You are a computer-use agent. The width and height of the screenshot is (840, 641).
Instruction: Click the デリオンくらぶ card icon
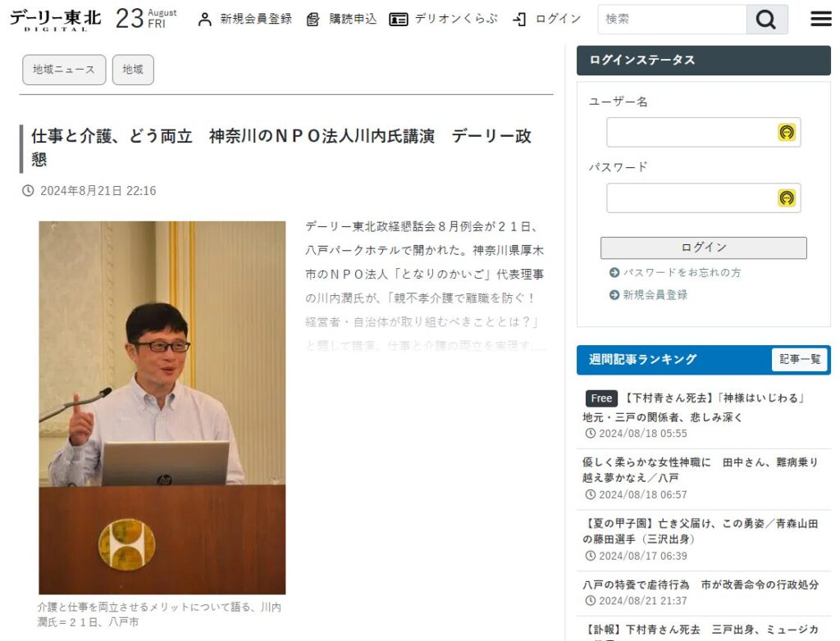point(398,20)
